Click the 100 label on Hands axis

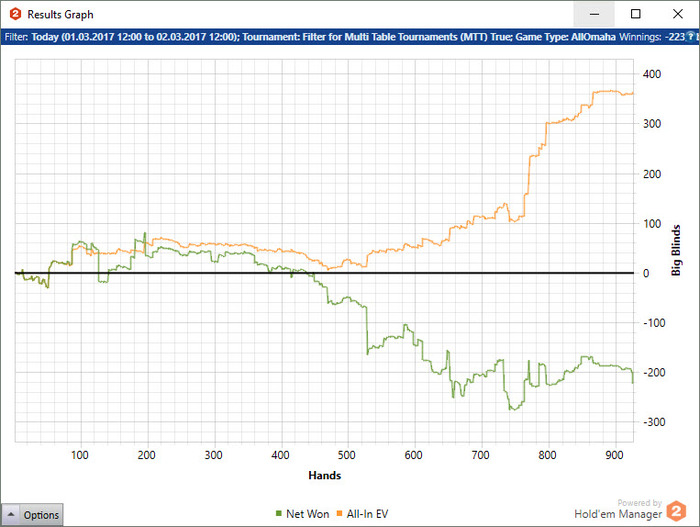click(79, 455)
